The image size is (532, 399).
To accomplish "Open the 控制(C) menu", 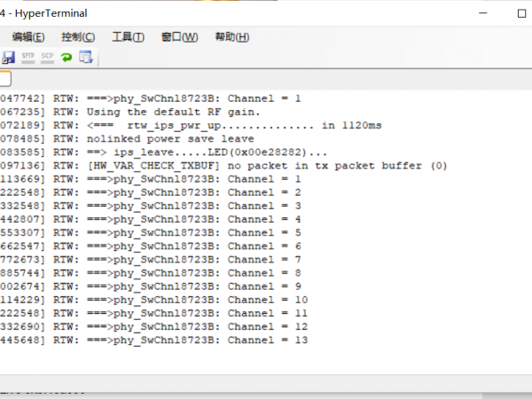I will 78,37.
